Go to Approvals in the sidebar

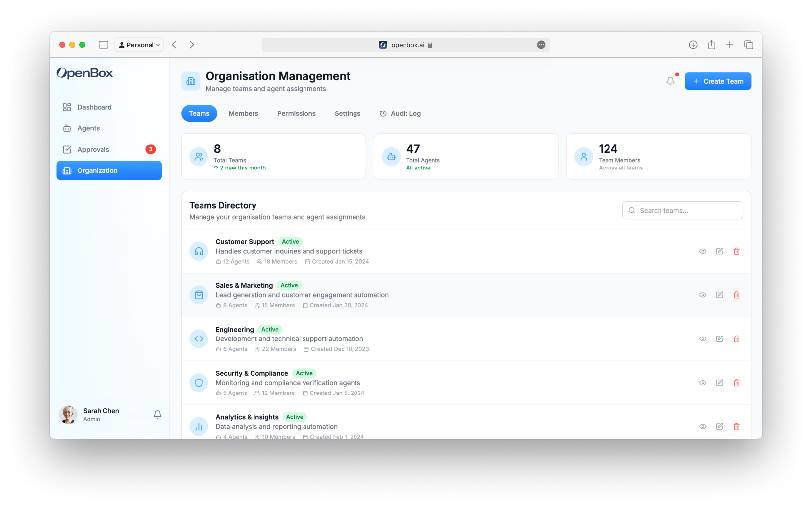pyautogui.click(x=93, y=149)
